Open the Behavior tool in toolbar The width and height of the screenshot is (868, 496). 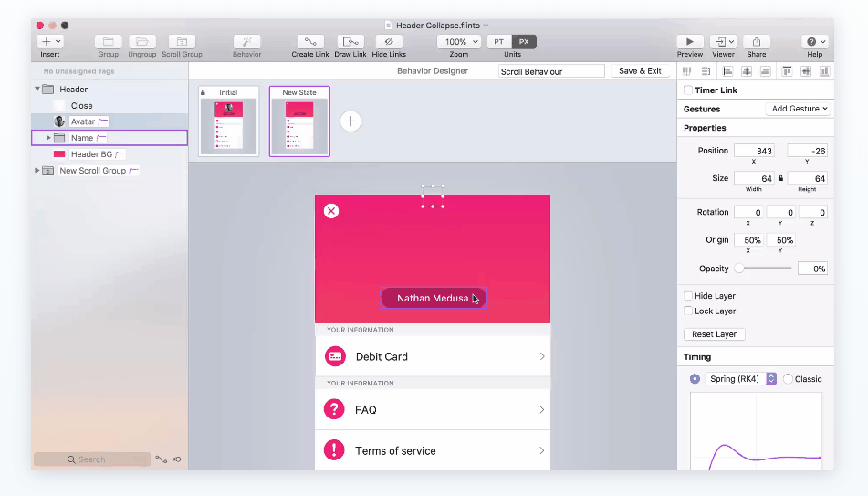(x=246, y=42)
